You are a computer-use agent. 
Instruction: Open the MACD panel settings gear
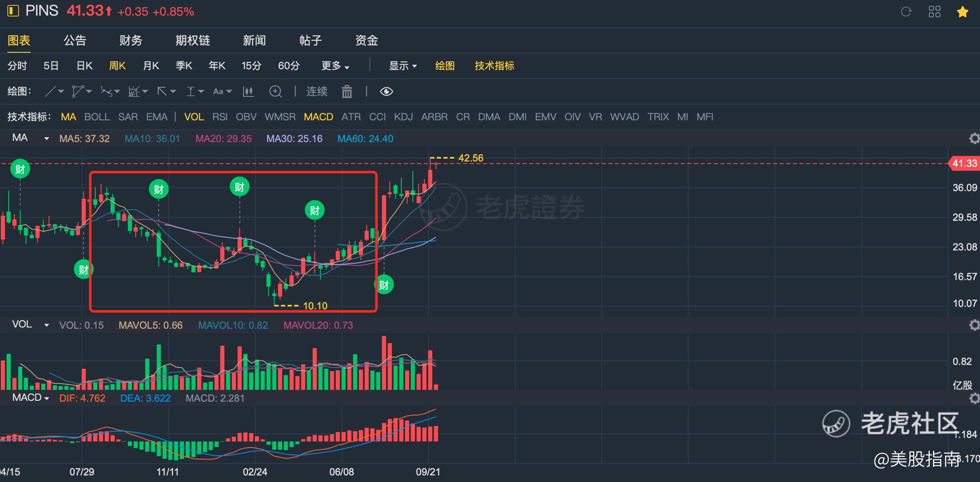(x=974, y=398)
